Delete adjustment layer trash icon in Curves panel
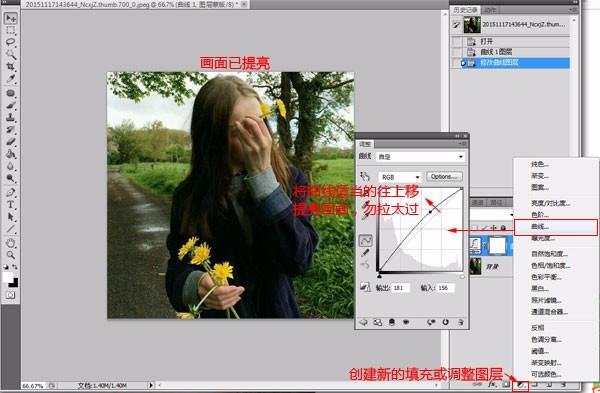600x393 pixels. coord(461,323)
